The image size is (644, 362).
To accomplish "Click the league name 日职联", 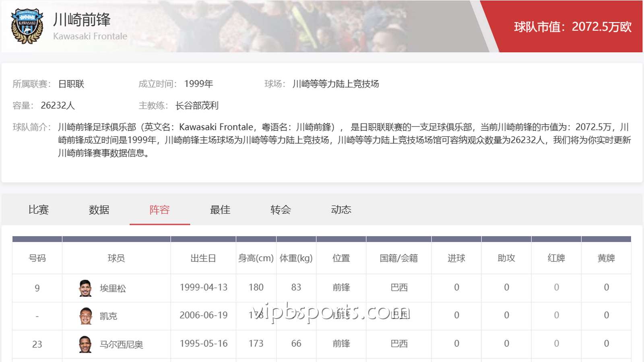I will (x=71, y=84).
